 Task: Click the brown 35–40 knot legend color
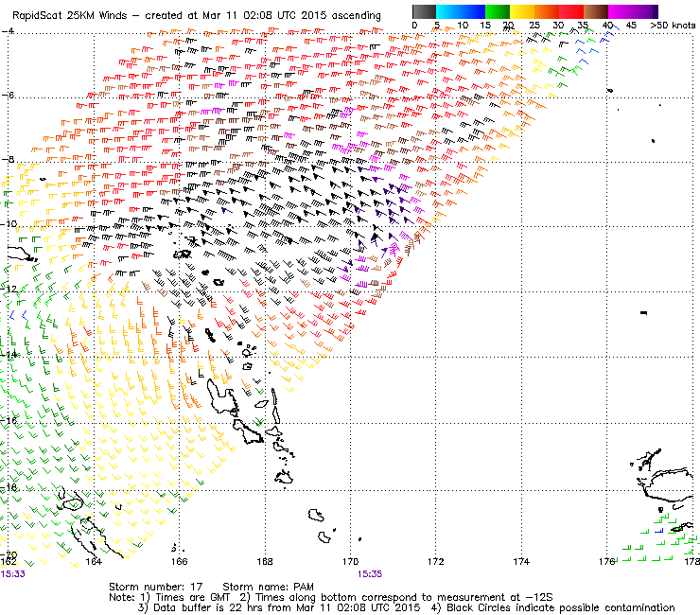pos(596,11)
